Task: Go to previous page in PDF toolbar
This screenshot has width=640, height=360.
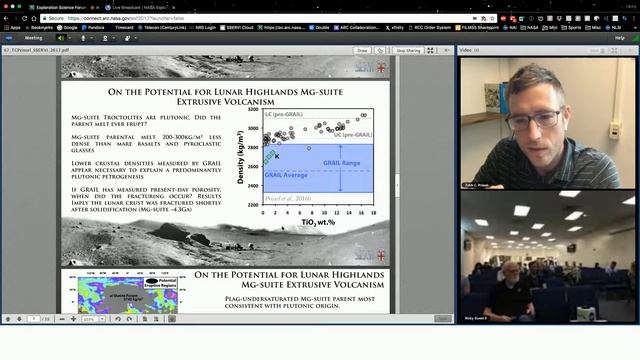Action: coord(8,319)
